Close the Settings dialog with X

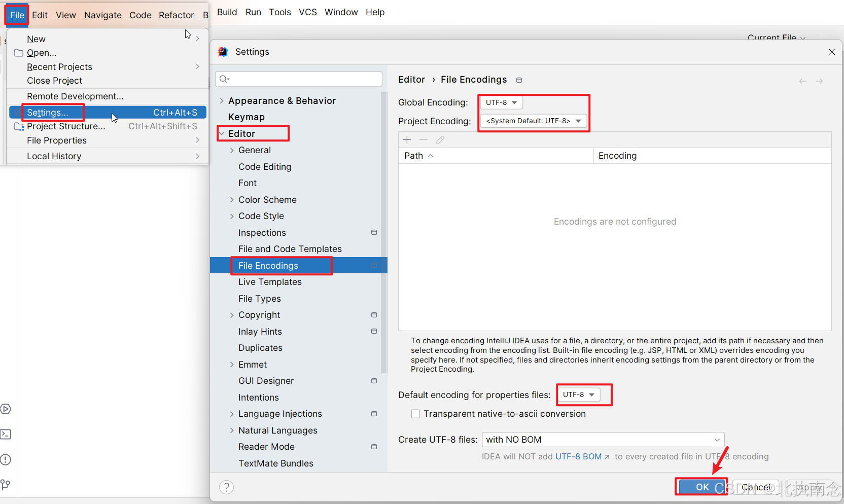[x=832, y=52]
